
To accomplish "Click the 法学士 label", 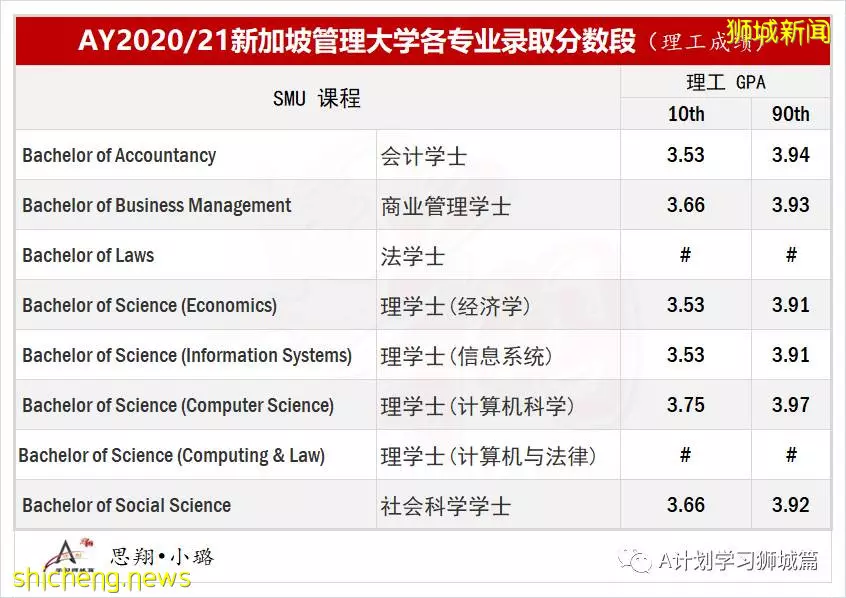I will [x=413, y=256].
